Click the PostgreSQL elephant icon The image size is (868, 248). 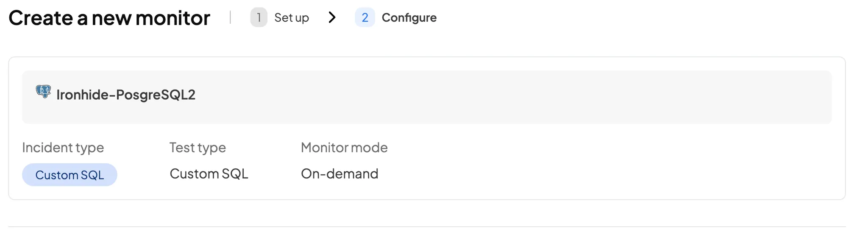[x=43, y=91]
